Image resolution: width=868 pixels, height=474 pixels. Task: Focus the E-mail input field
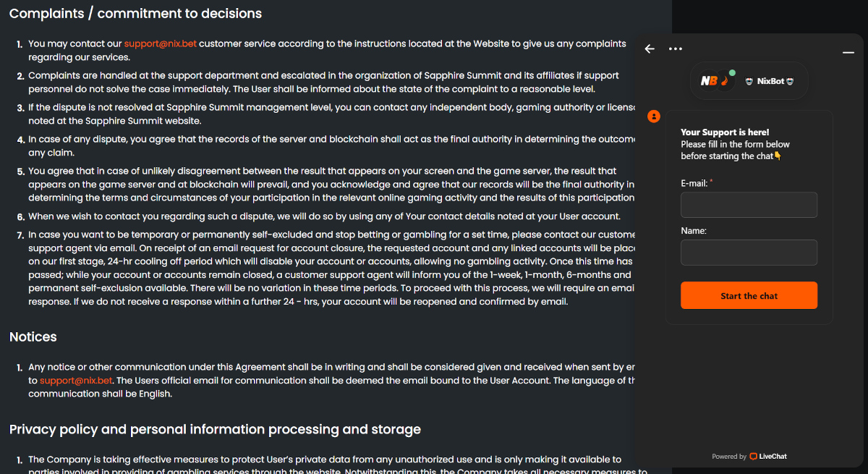coord(749,205)
